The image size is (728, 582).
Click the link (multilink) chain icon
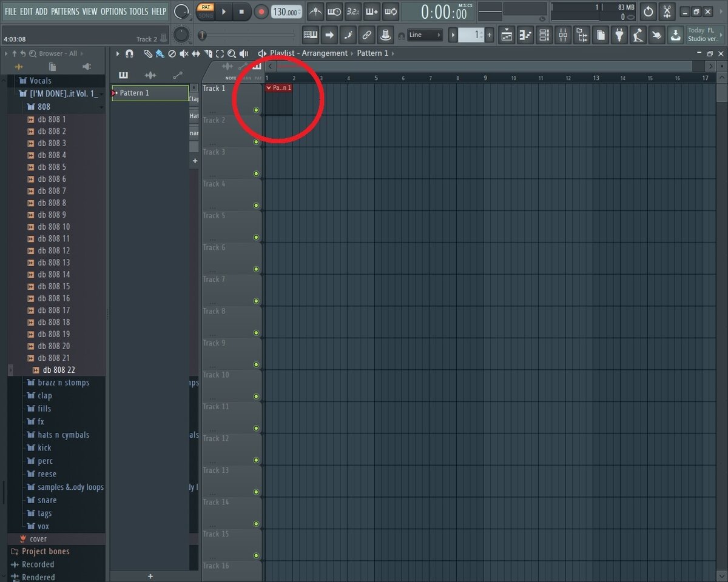tap(366, 35)
